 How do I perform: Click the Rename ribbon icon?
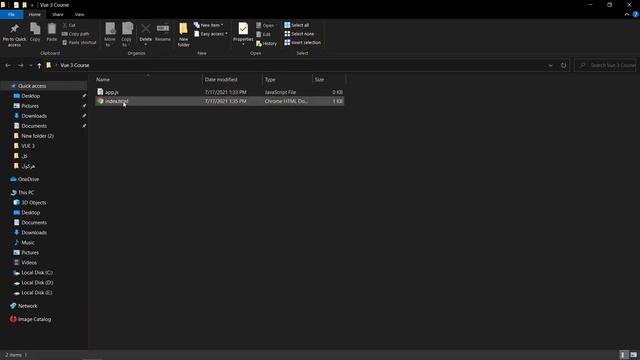coord(163,32)
